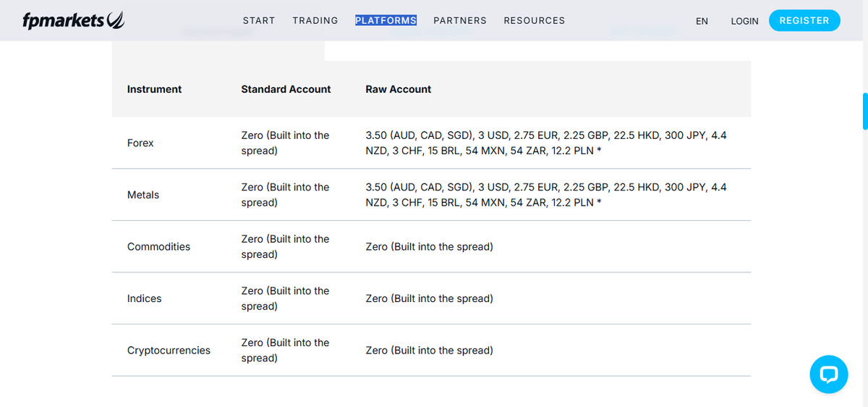Click the fpmarkets logo
The height and width of the screenshot is (407, 868).
click(x=74, y=21)
